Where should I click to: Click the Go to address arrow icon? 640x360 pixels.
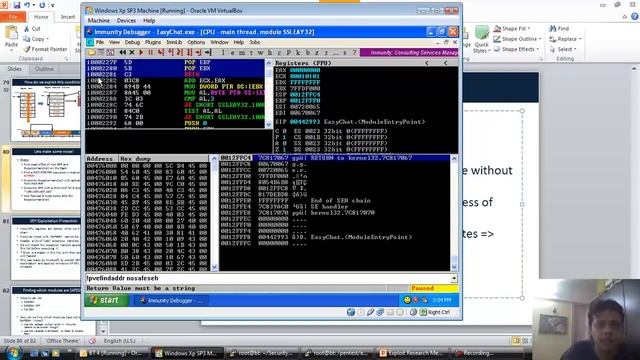pos(208,52)
